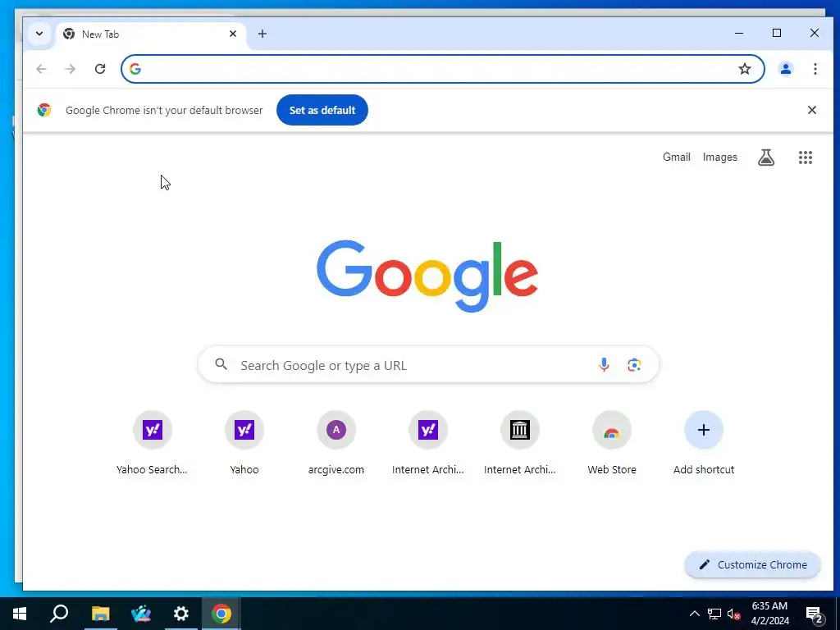Click the Search Google or type a URL box
840x630 pixels.
tap(428, 365)
